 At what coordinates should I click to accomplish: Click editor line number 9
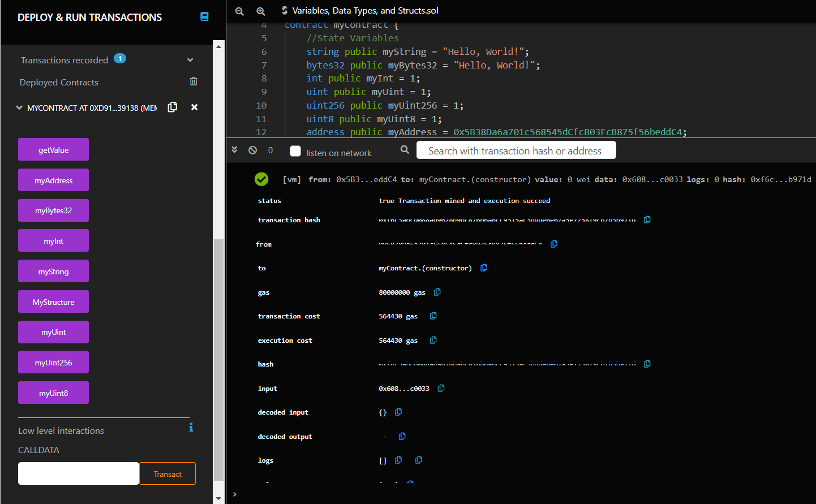264,92
